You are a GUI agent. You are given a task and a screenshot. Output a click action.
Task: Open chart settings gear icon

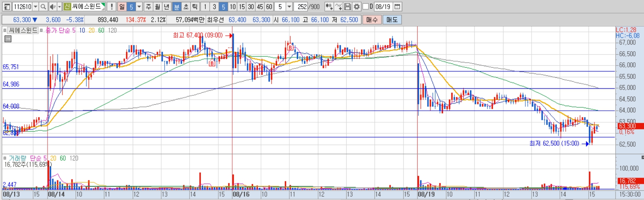click(357, 7)
